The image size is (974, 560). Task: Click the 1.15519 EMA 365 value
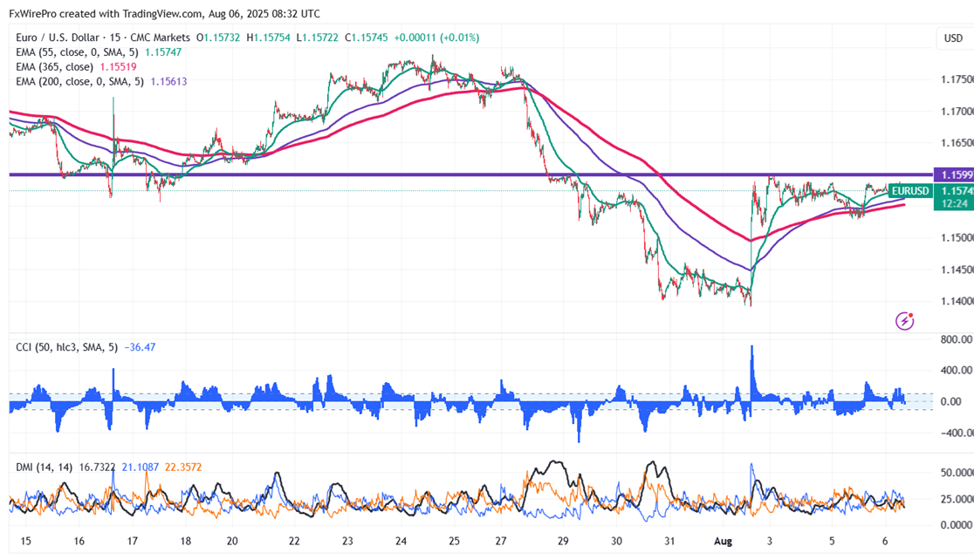coord(118,66)
